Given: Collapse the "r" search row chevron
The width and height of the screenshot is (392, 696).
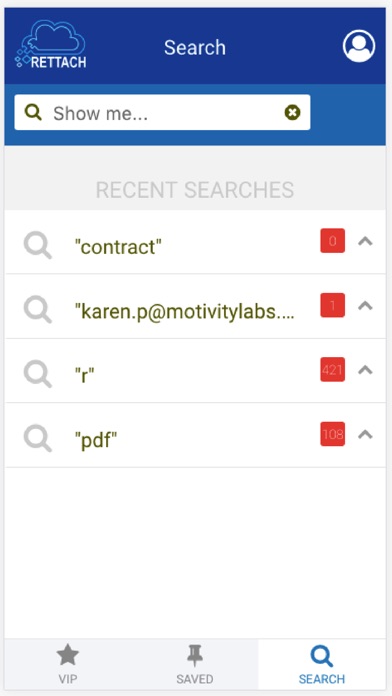Looking at the screenshot, I should pyautogui.click(x=365, y=370).
